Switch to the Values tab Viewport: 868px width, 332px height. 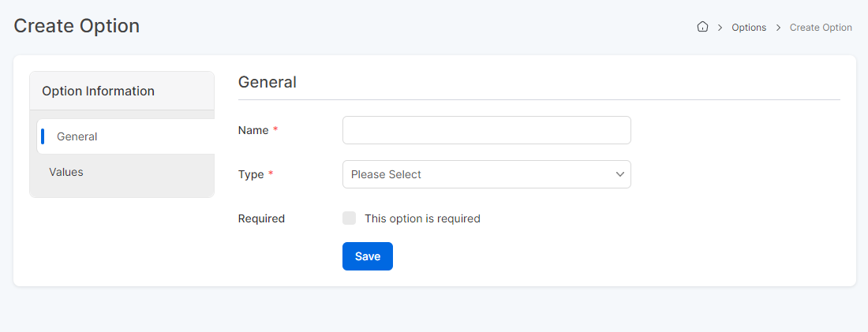(x=65, y=172)
